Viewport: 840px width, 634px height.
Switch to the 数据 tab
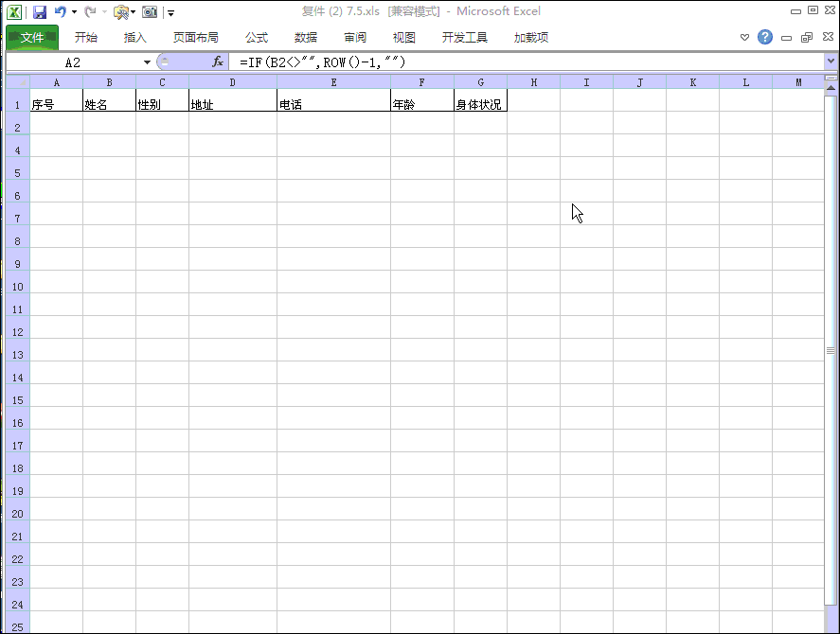click(x=306, y=38)
